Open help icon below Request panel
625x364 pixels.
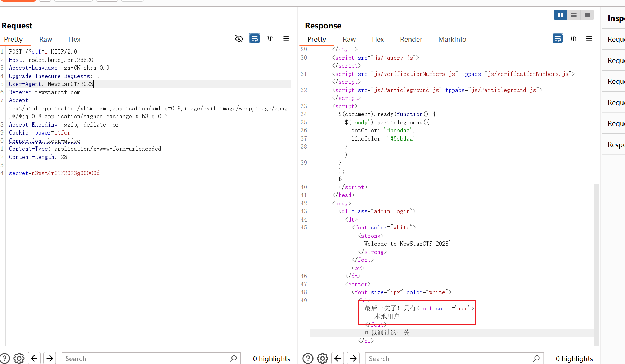coord(5,359)
